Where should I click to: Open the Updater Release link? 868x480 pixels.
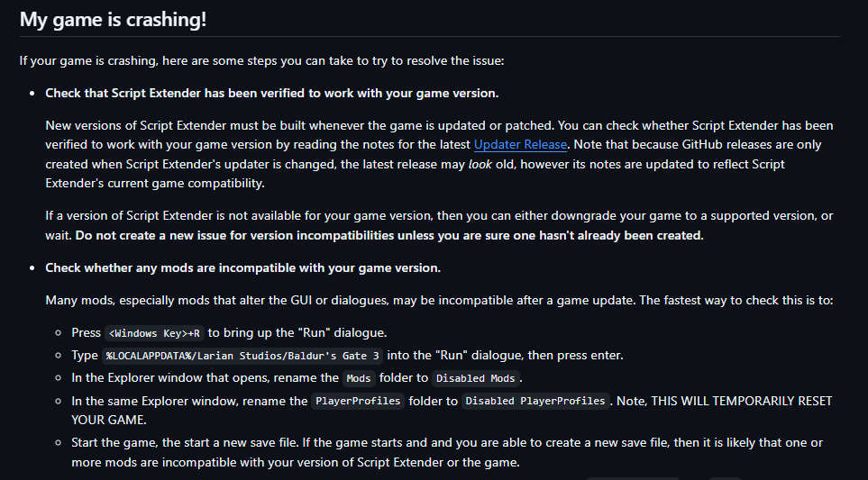(520, 145)
